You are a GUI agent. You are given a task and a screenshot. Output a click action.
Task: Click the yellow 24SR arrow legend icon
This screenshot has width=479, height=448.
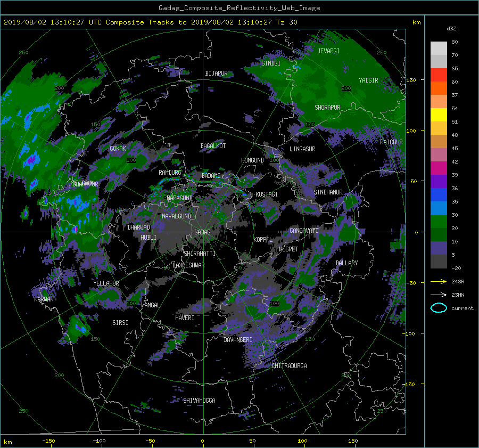439,282
